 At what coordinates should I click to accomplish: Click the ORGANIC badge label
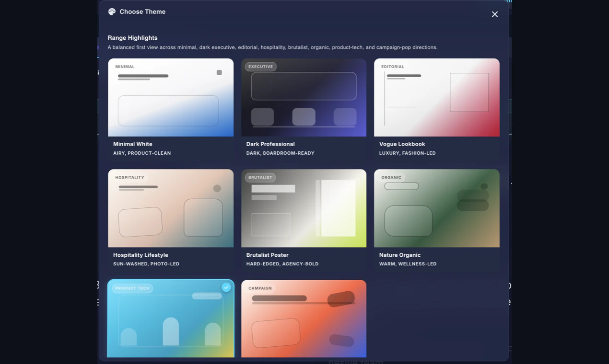point(391,177)
